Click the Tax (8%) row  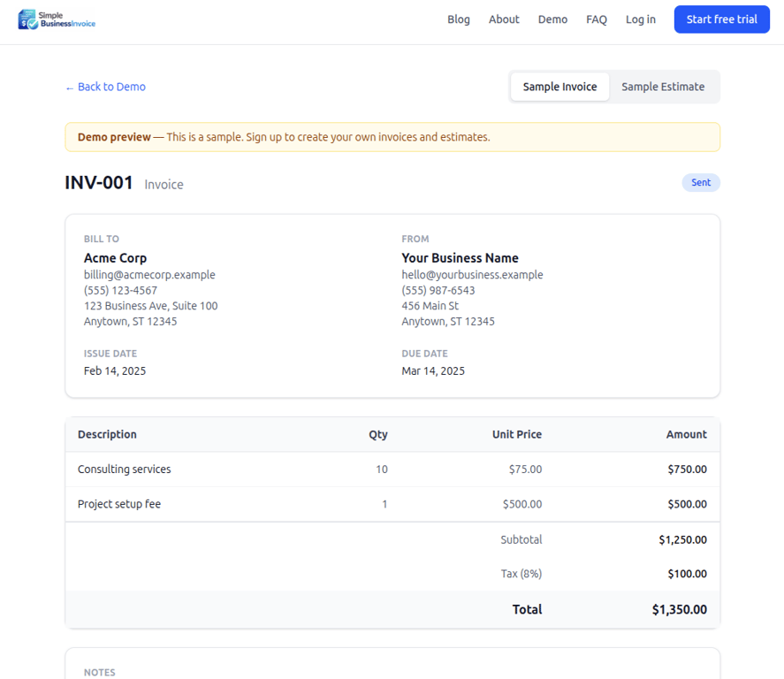(x=521, y=573)
